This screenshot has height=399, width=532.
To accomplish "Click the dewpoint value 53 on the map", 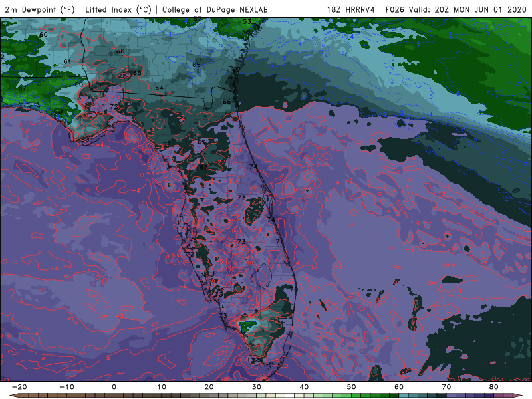I will click(x=247, y=21).
